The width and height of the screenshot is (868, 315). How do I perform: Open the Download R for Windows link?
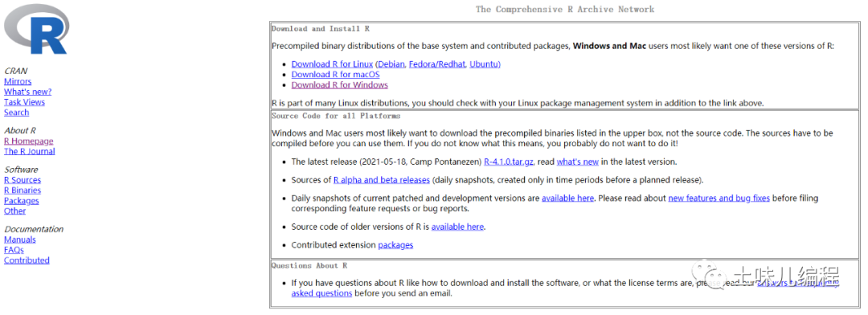click(x=339, y=84)
